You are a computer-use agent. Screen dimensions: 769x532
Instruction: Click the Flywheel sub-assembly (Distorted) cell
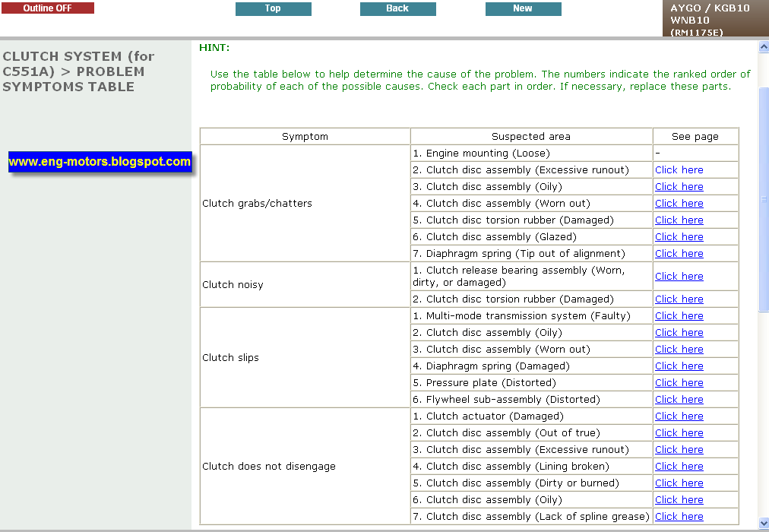point(531,399)
